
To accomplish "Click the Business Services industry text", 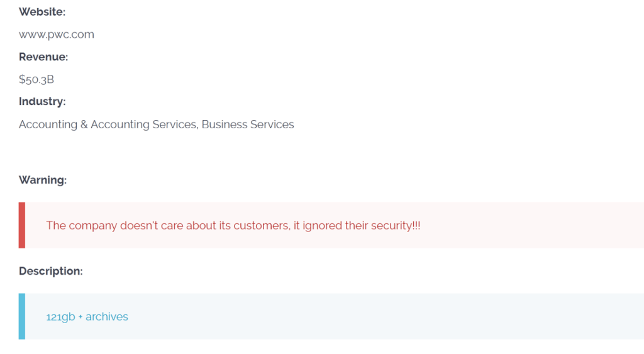I will [x=248, y=124].
